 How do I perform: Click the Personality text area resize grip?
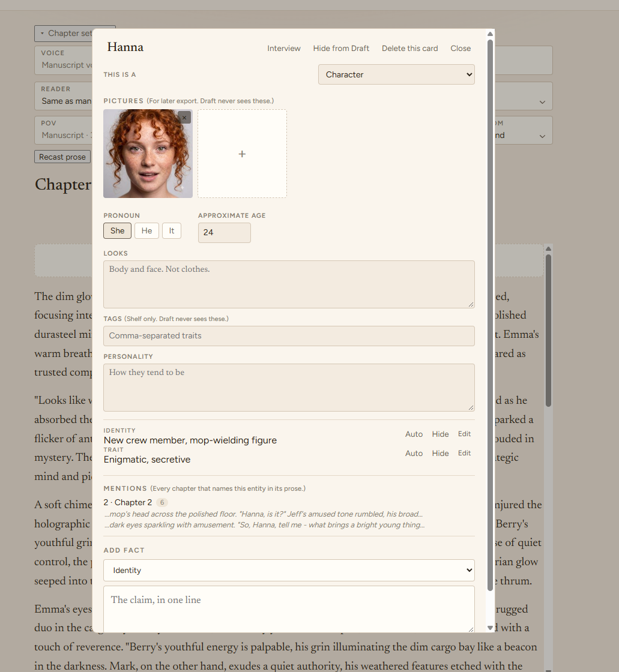[x=471, y=407]
